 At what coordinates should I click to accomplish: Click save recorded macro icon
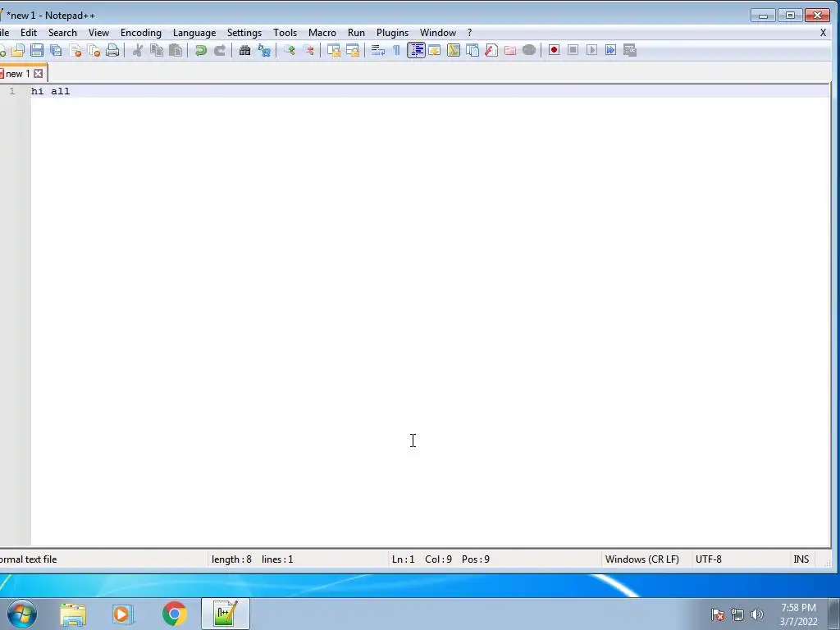[630, 50]
